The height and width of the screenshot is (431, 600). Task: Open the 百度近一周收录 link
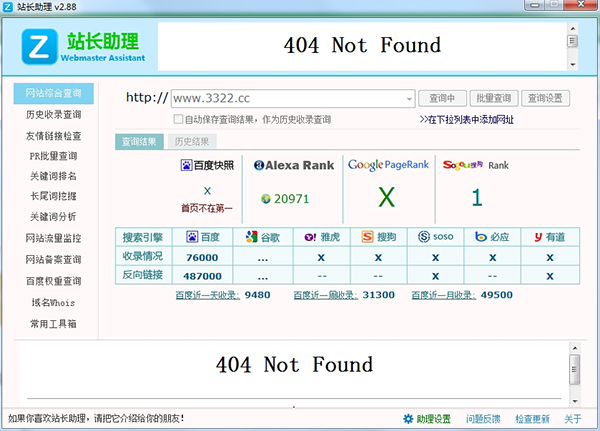(326, 295)
